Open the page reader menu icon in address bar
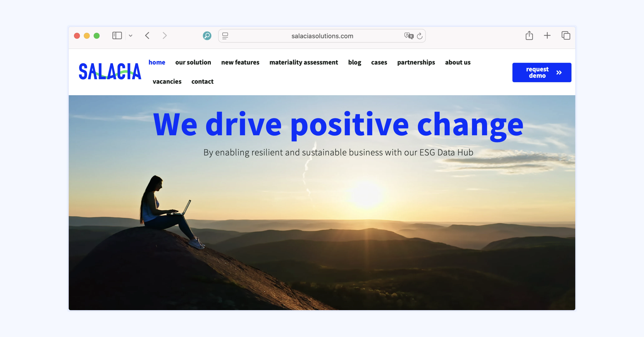 click(x=225, y=36)
